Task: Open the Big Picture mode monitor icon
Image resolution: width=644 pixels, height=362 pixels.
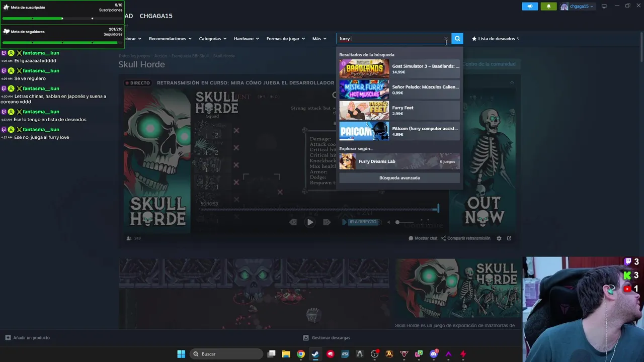Action: (604, 7)
